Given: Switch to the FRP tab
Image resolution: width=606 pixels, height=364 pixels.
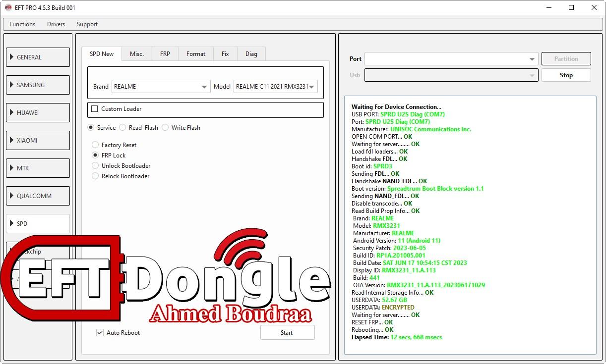Looking at the screenshot, I should [165, 53].
